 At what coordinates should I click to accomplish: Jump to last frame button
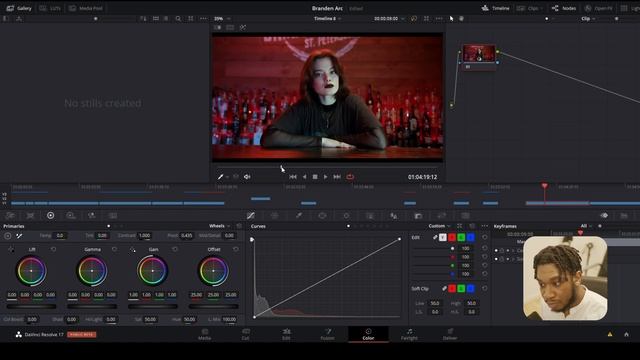coord(337,177)
